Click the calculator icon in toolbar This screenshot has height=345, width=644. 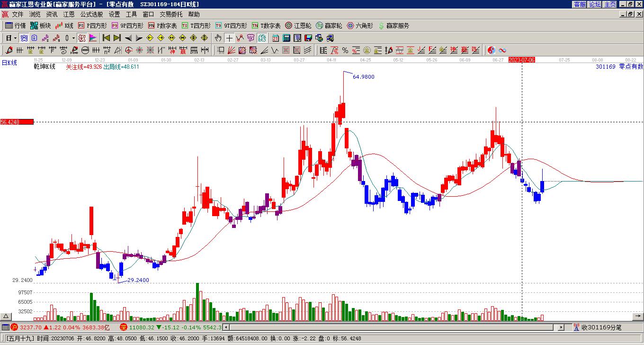pos(286,38)
